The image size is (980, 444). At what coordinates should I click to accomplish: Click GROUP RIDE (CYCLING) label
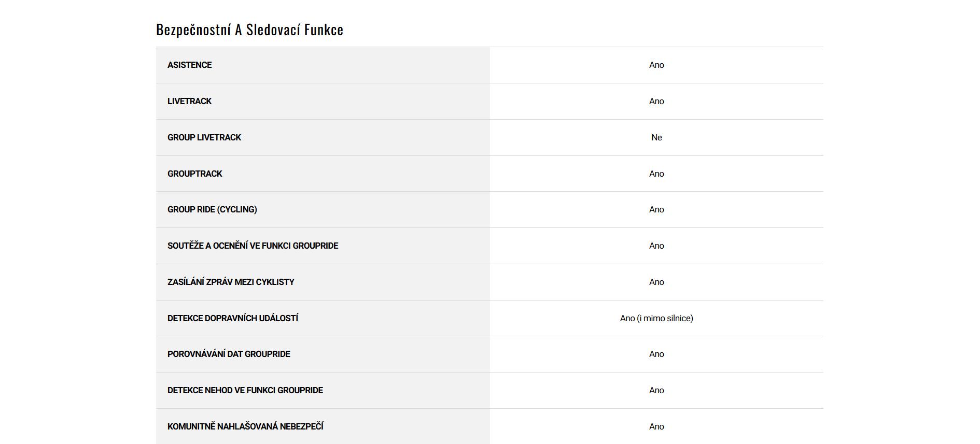[x=212, y=209]
